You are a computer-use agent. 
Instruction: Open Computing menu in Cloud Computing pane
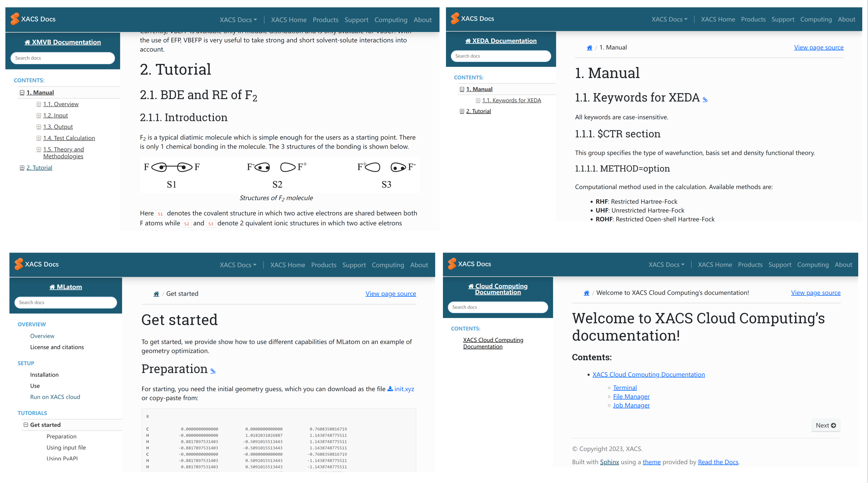[812, 265]
